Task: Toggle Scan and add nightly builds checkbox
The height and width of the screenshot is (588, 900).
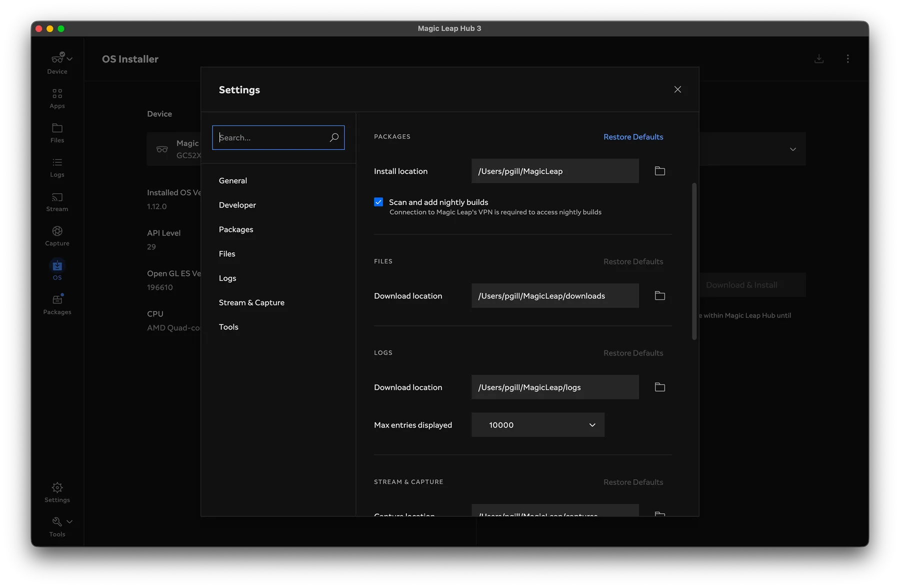Action: pyautogui.click(x=378, y=202)
